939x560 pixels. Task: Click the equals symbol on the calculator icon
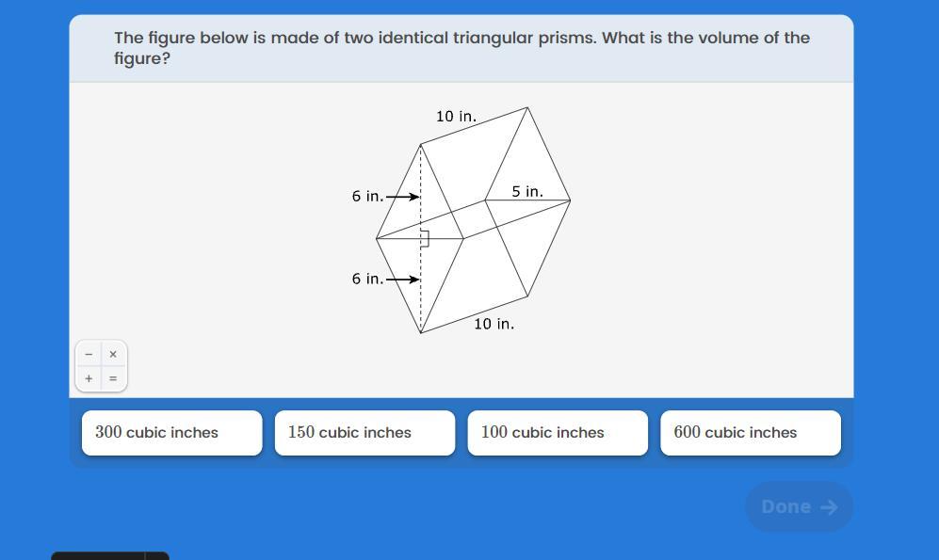click(113, 378)
